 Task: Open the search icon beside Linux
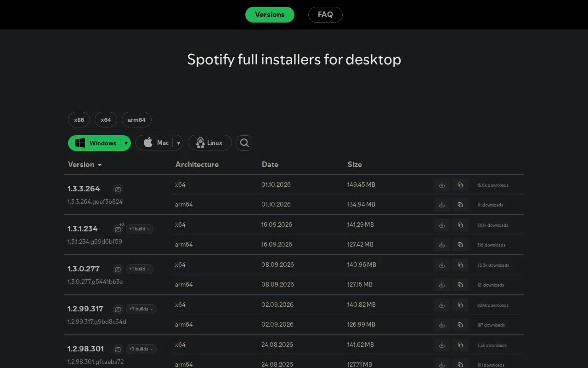coord(244,143)
